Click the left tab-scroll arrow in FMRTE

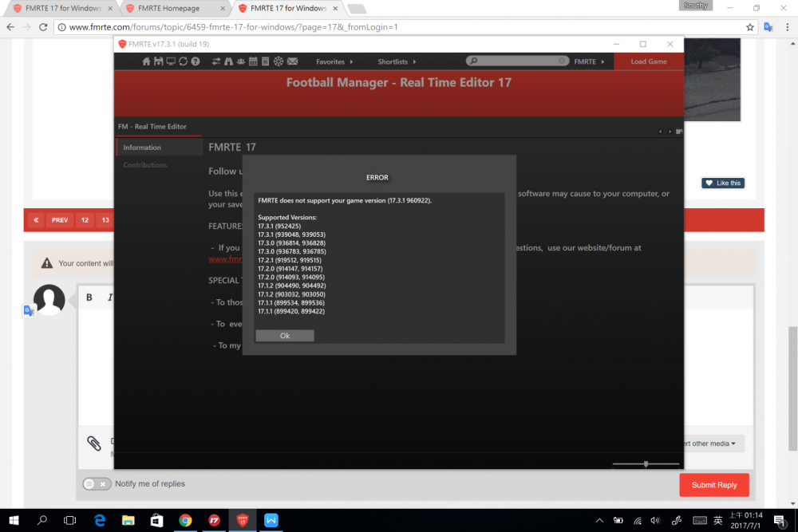[661, 132]
